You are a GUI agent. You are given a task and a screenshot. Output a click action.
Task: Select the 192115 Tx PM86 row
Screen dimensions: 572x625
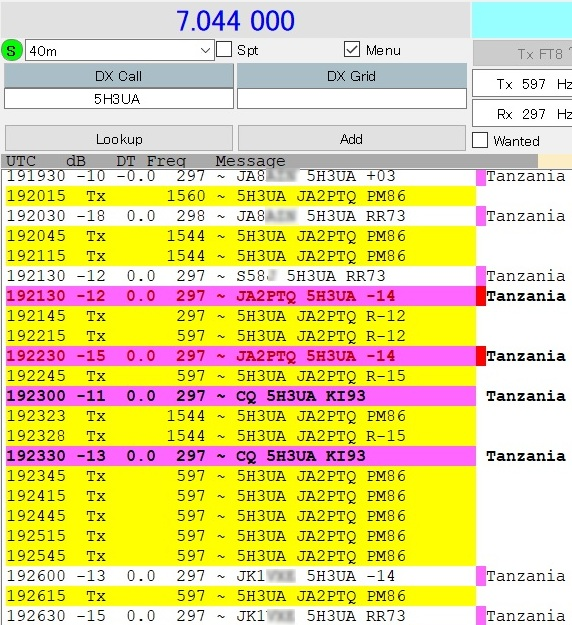pyautogui.click(x=241, y=256)
